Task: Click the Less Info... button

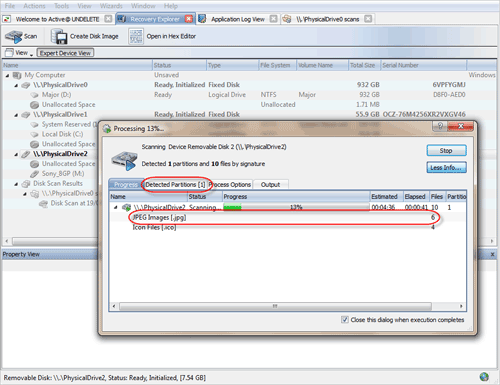Action: (446, 167)
